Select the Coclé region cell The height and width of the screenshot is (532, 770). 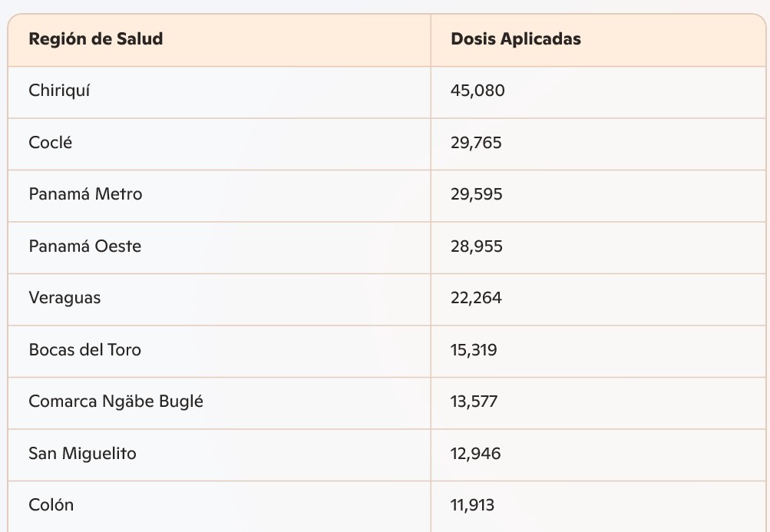click(x=51, y=143)
